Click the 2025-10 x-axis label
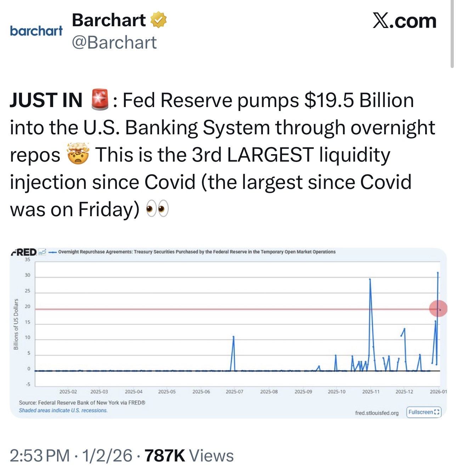This screenshot has width=457, height=476. [336, 392]
